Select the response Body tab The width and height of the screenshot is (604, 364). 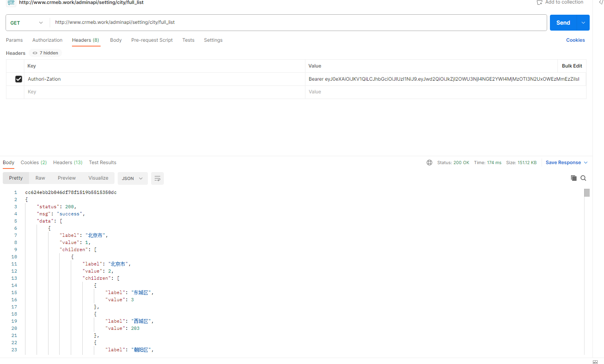pyautogui.click(x=8, y=163)
